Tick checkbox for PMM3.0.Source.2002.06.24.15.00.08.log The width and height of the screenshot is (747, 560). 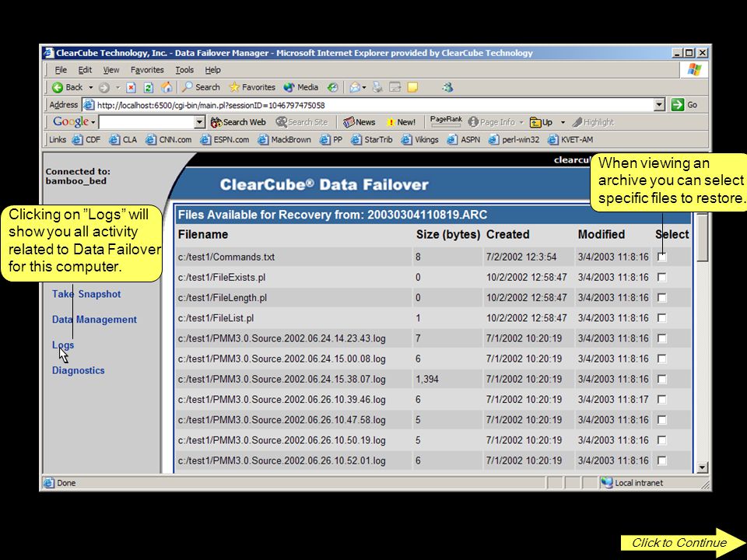coord(661,359)
